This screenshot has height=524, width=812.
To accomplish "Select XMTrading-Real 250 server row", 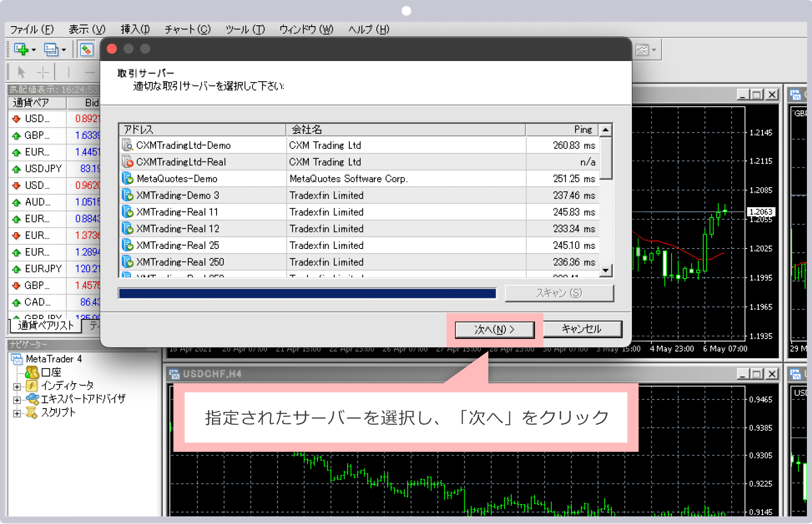I will point(359,262).
